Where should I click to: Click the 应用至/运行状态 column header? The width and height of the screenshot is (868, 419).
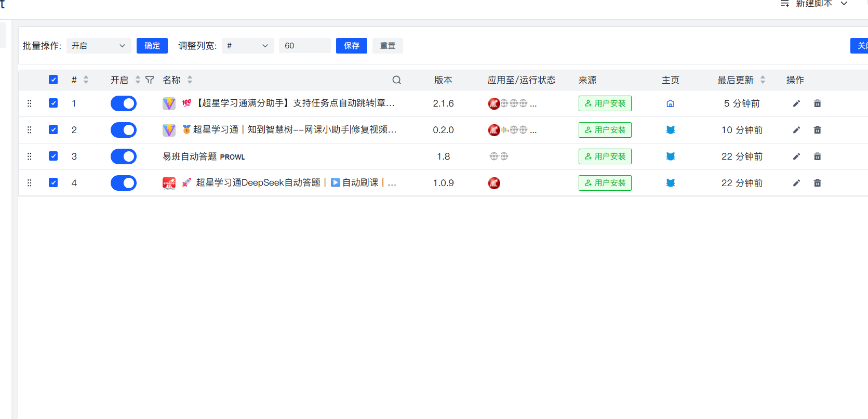522,80
